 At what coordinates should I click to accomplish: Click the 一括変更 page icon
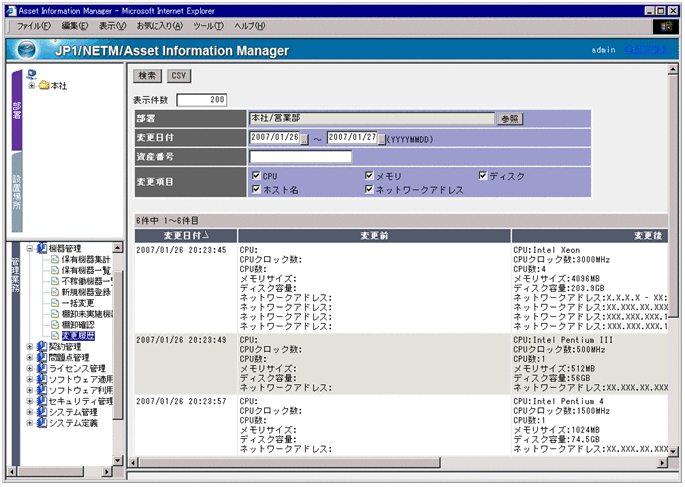point(56,303)
